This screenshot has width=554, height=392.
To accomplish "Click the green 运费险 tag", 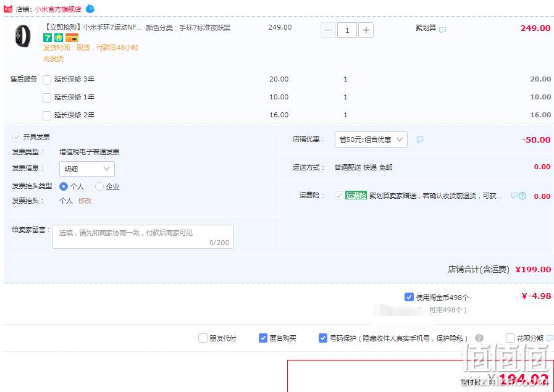I will pos(356,195).
